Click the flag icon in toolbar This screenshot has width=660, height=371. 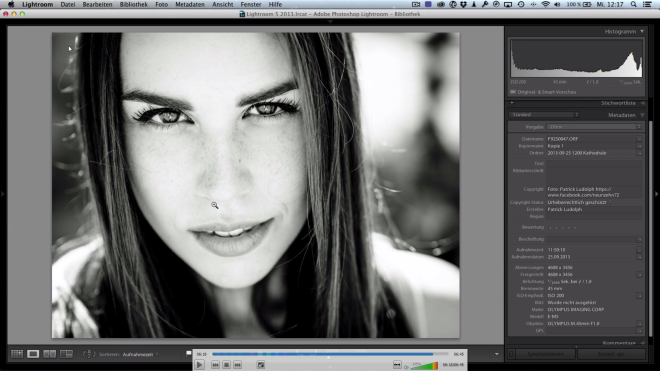[189, 353]
